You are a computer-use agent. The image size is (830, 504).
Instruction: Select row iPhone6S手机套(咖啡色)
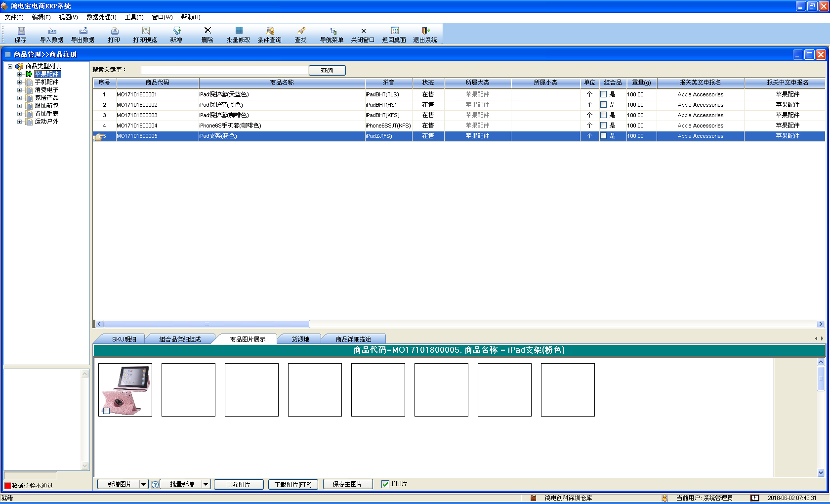458,126
